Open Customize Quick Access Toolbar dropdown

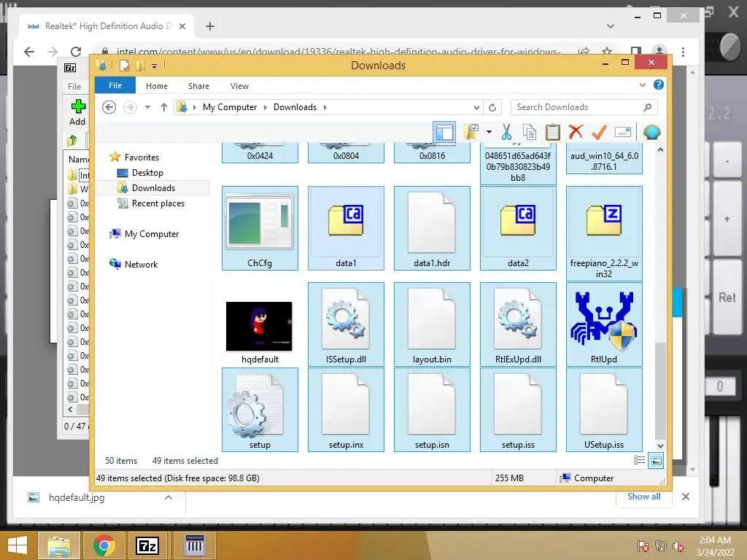[155, 66]
